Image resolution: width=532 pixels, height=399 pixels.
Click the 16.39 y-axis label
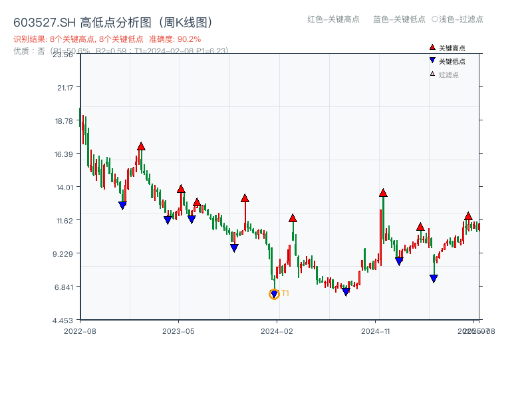pyautogui.click(x=64, y=154)
